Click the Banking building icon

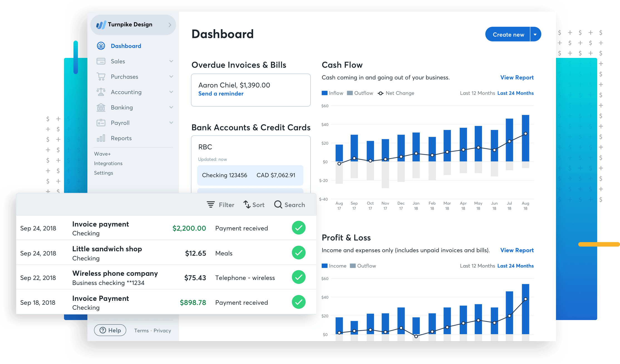[x=101, y=107]
